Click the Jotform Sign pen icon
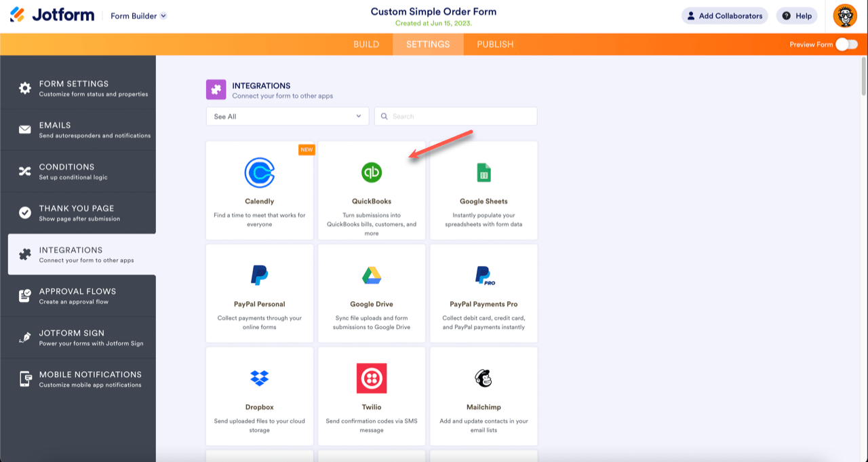Screen dimensions: 868x462 click(x=25, y=337)
